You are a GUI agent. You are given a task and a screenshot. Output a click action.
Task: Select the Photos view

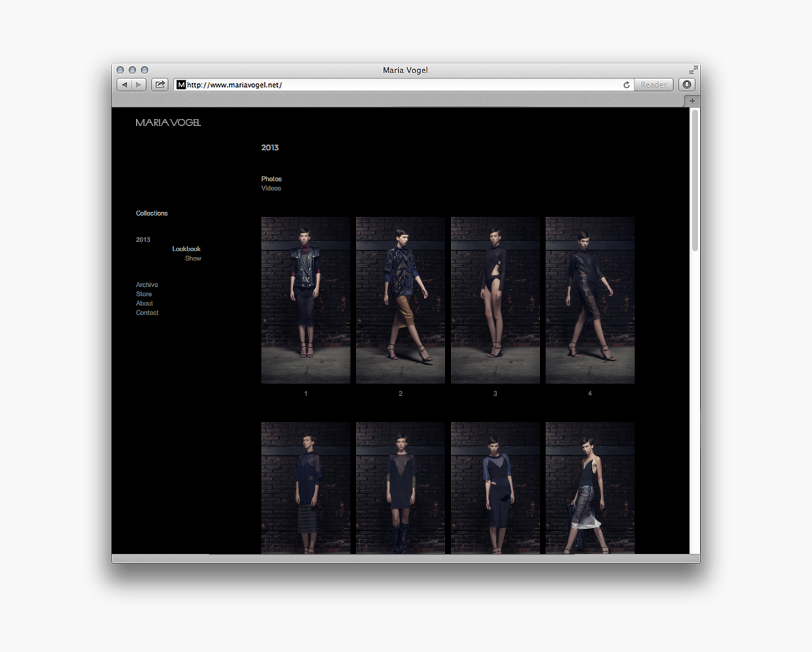tap(271, 179)
